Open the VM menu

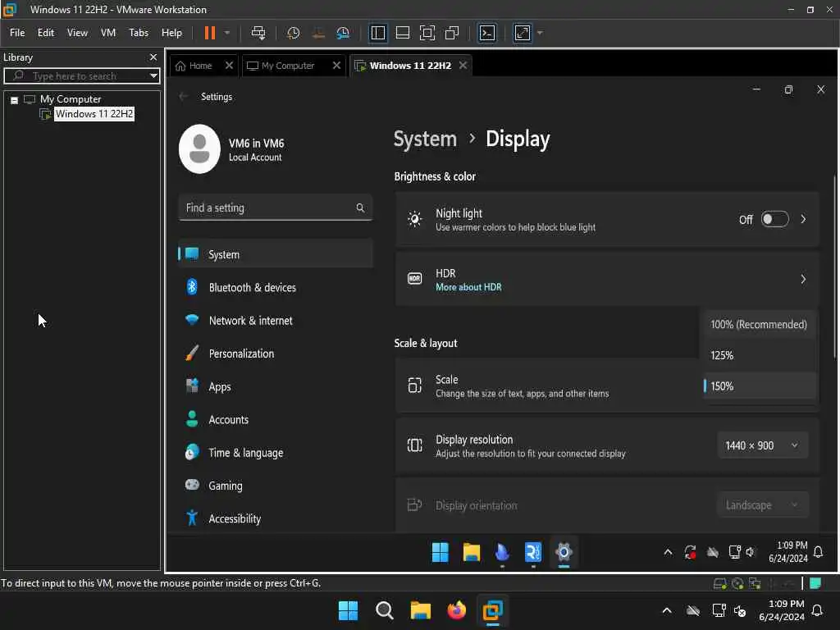coord(108,33)
